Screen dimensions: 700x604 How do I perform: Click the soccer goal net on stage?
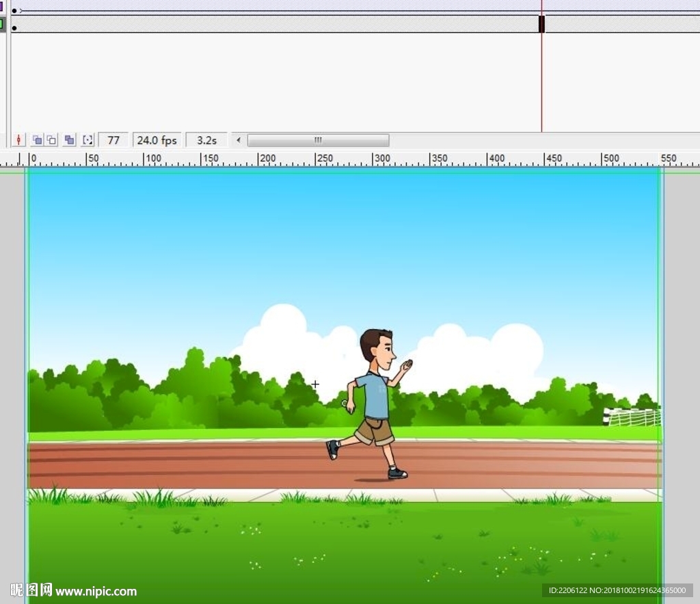coord(632,417)
